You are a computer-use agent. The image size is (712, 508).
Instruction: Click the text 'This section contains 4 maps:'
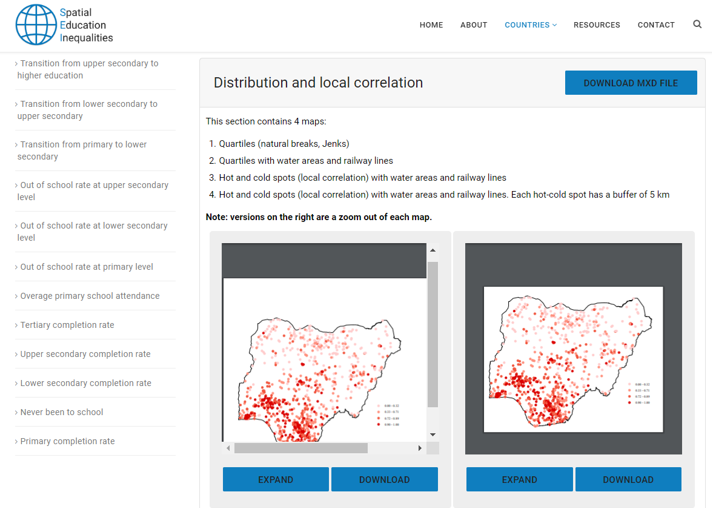point(266,121)
